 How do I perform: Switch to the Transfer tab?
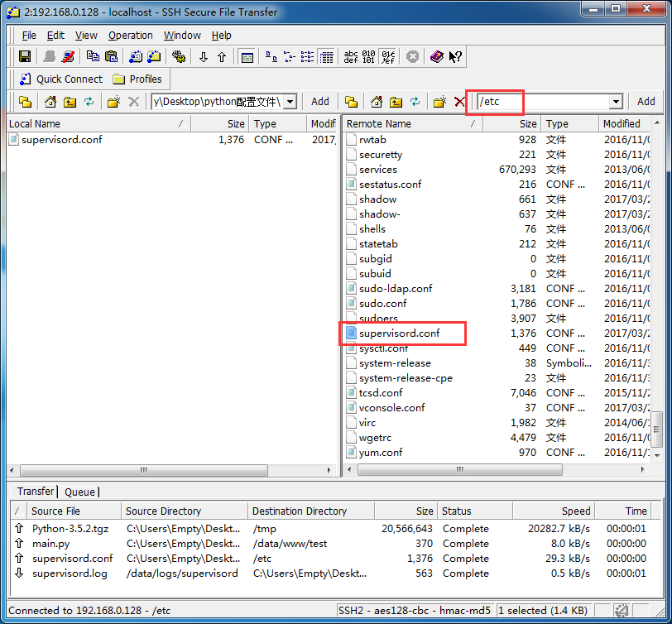tap(35, 491)
